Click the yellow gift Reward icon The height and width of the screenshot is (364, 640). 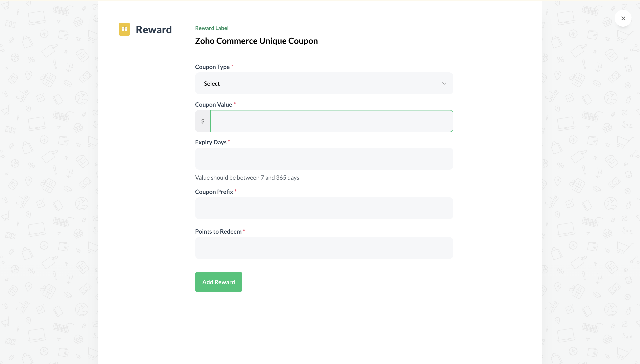tap(124, 29)
